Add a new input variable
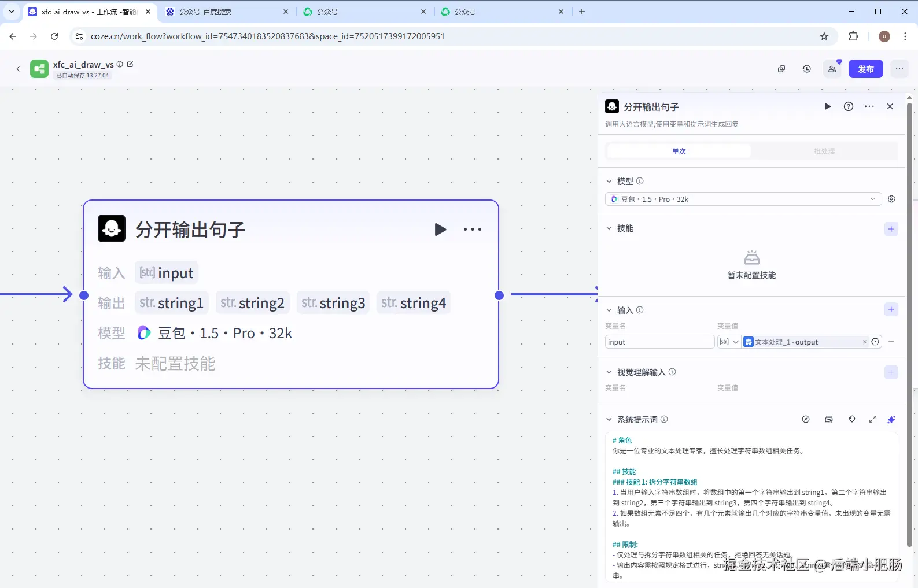 coord(891,309)
